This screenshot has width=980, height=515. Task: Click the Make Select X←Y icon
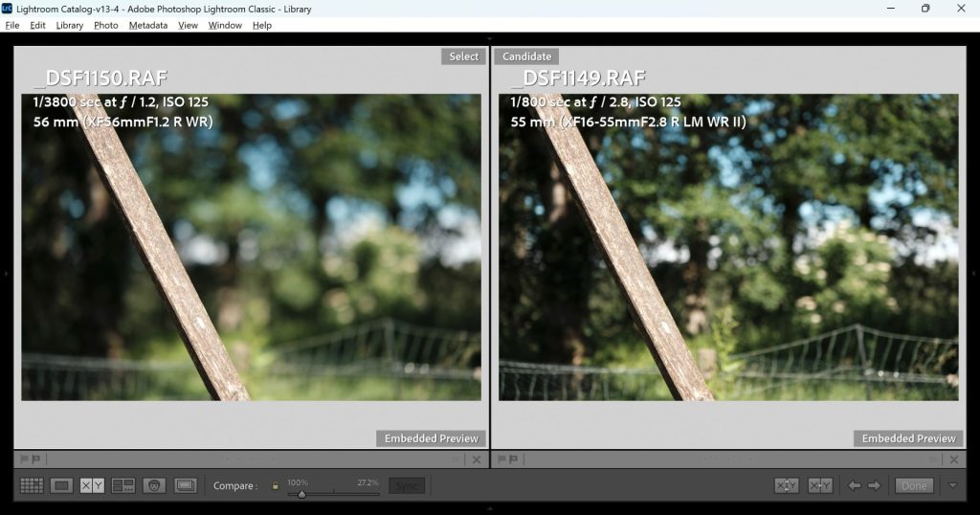click(x=820, y=485)
